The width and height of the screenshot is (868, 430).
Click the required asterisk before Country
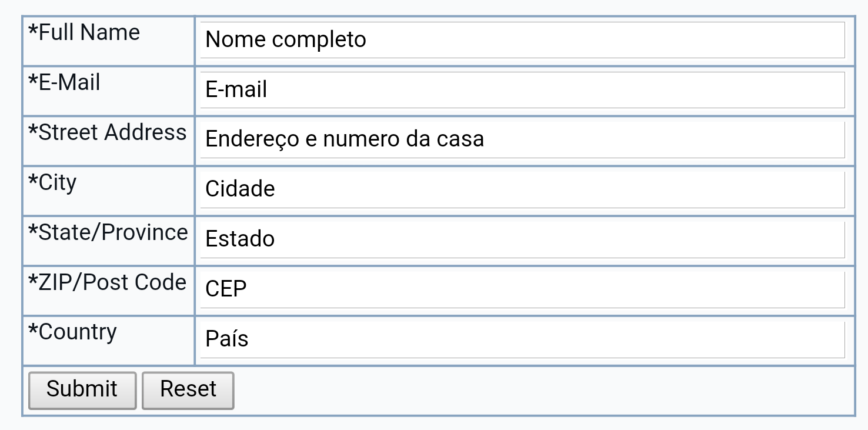point(33,329)
